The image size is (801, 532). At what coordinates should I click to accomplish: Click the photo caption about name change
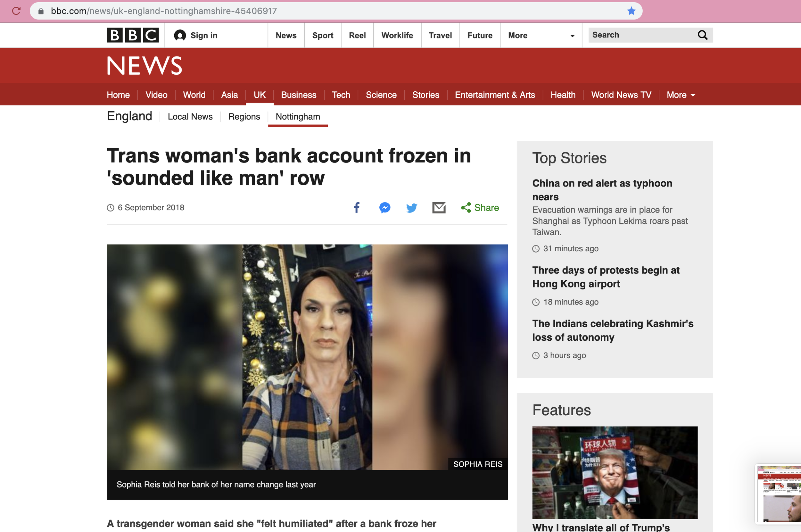coord(216,485)
